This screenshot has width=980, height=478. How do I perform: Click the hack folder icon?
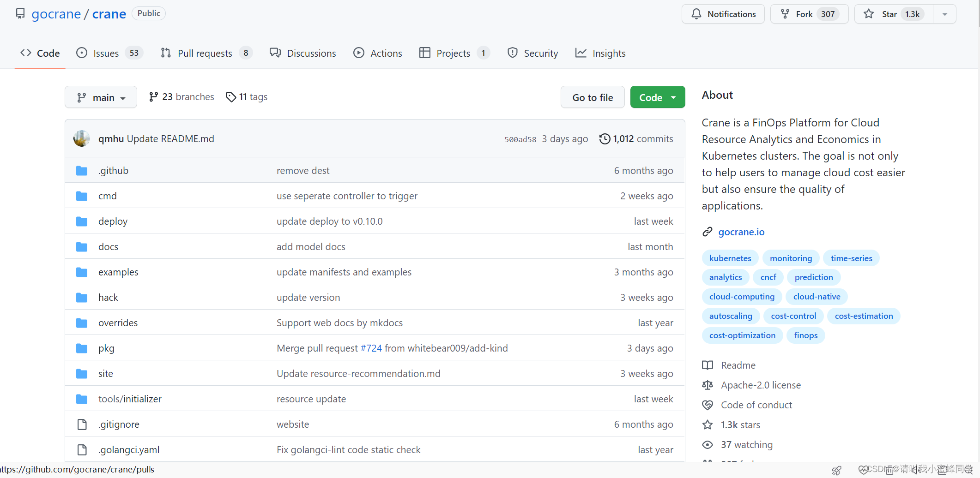click(x=82, y=298)
